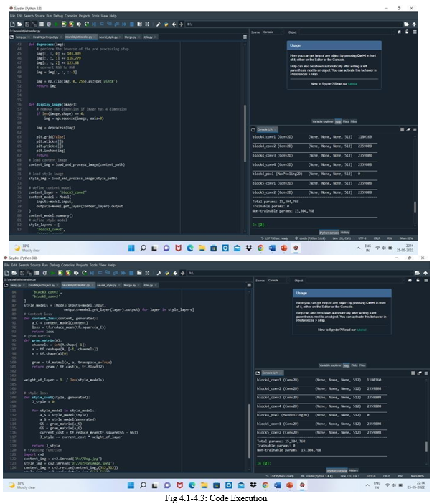442x504 pixels.
Task: Click Object input field in upper Help pane
Action: pyautogui.click(x=347, y=32)
